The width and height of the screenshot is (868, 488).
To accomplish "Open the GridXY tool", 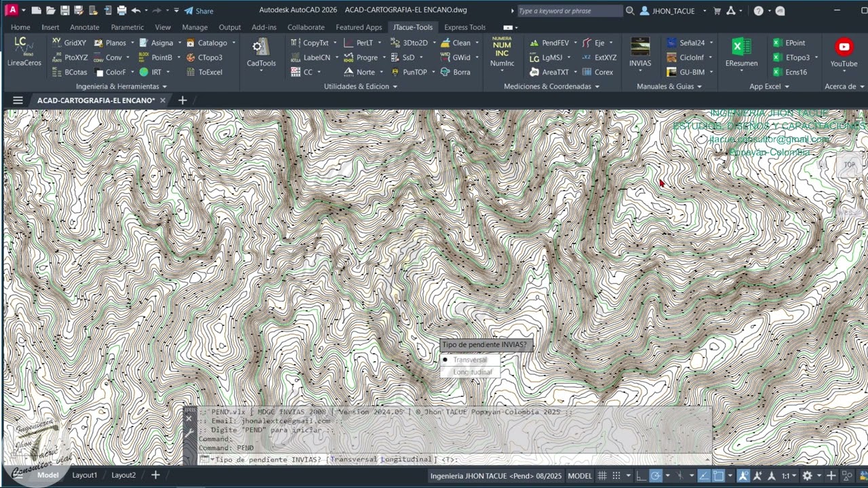I will pyautogui.click(x=68, y=43).
